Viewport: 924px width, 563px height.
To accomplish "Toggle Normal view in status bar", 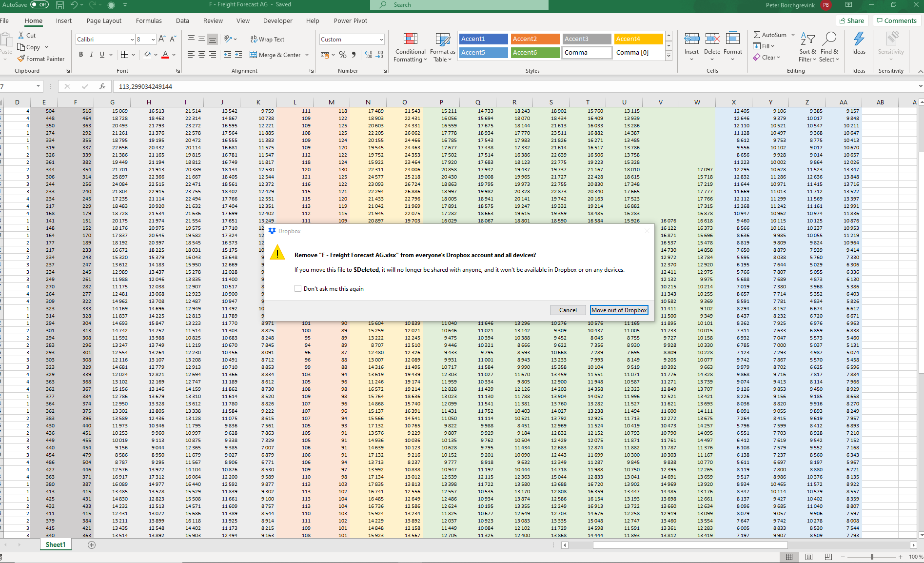I will (789, 557).
